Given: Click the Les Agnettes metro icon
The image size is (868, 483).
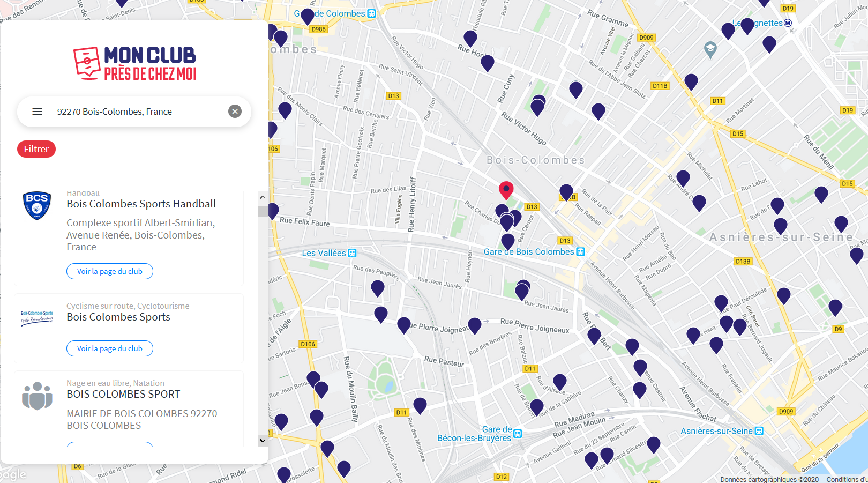Looking at the screenshot, I should [x=788, y=23].
